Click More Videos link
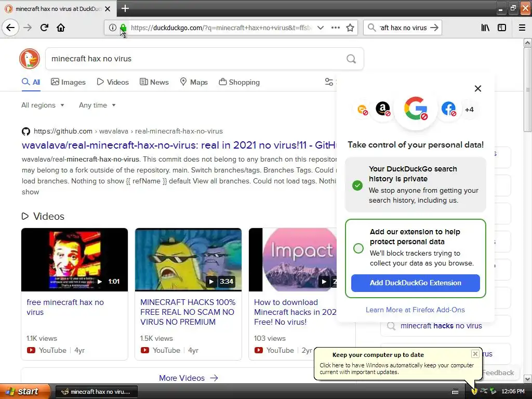This screenshot has width=532, height=399. [x=188, y=378]
